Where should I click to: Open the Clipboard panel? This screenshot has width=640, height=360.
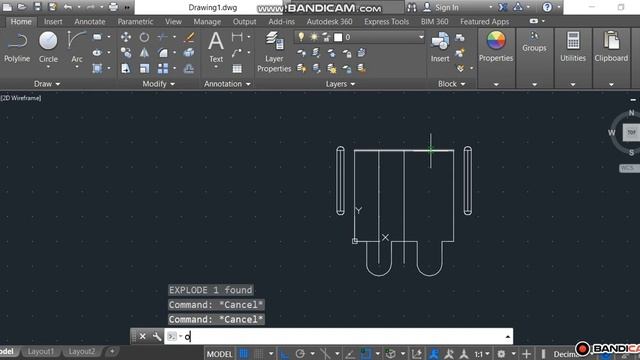pos(611,47)
